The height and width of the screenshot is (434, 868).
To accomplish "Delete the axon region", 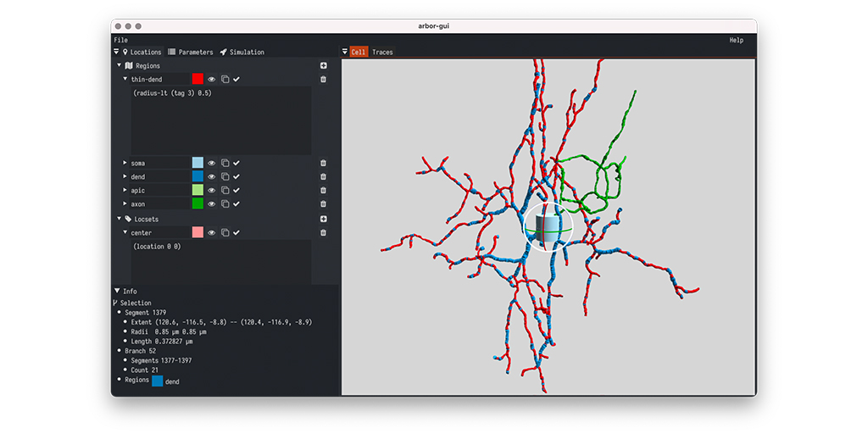I will (323, 203).
